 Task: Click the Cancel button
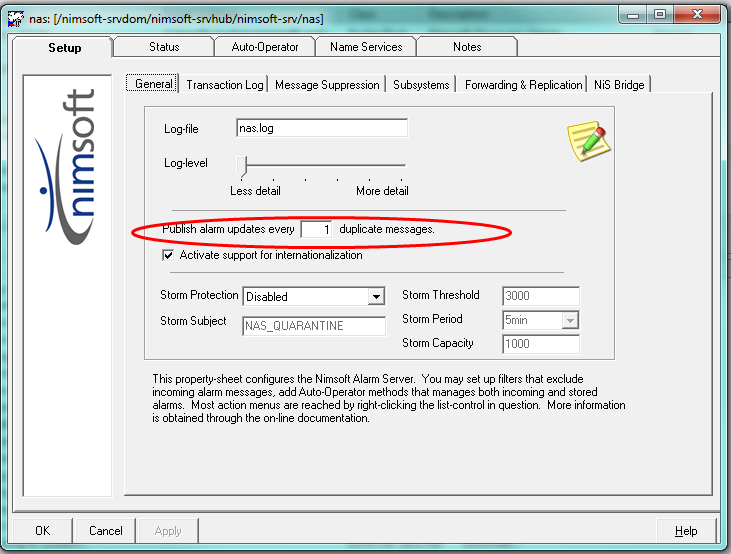(105, 531)
